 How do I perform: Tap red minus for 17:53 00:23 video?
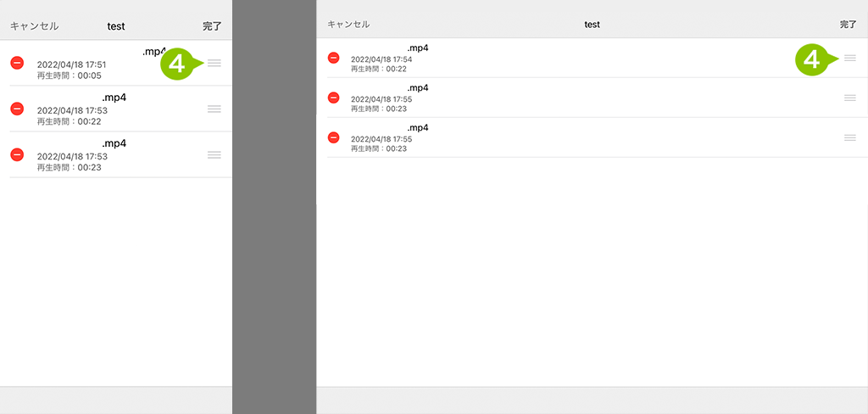17,154
